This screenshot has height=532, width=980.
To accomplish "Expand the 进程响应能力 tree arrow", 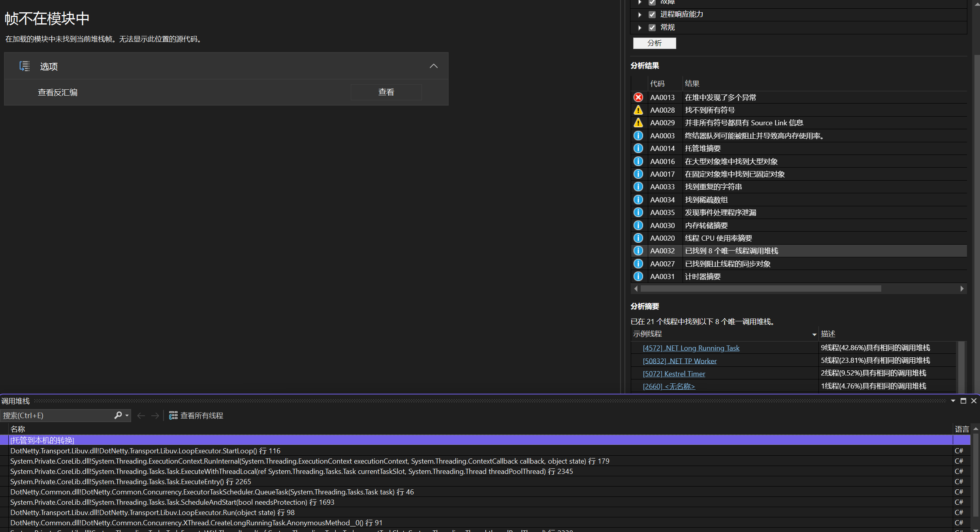I will coord(640,15).
